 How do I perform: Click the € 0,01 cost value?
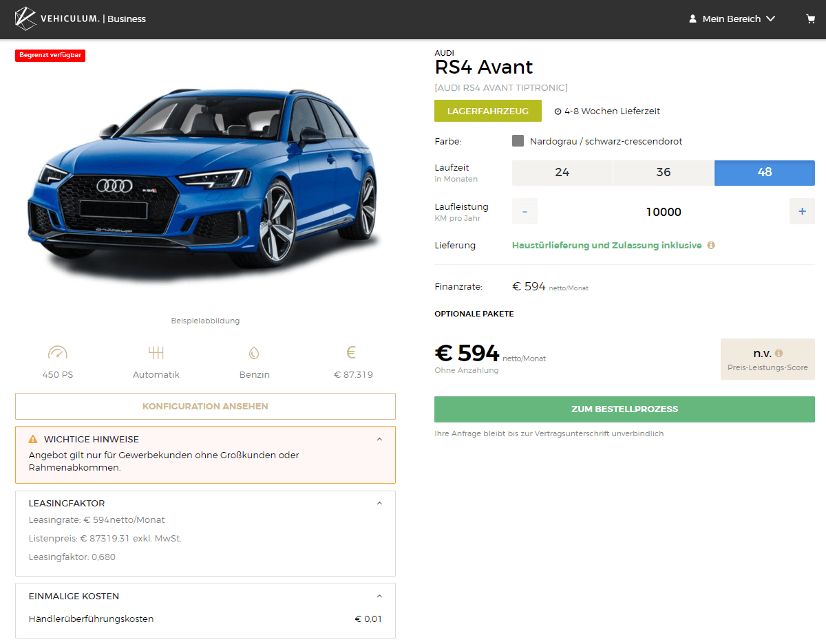[x=368, y=619]
